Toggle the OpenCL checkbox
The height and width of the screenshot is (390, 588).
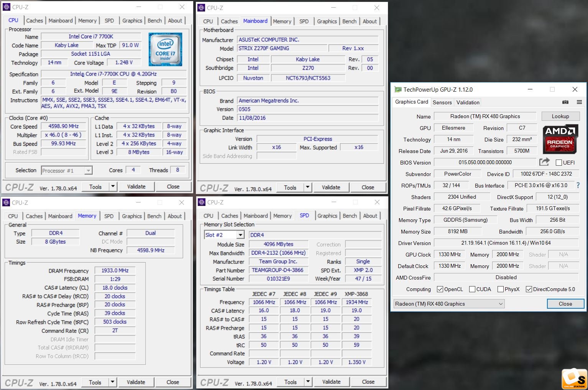(440, 289)
